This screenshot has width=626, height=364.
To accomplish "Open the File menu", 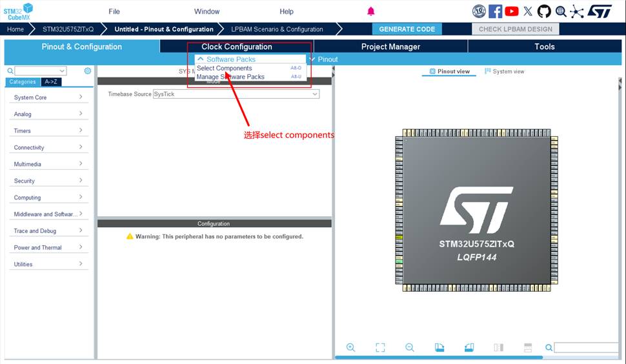I will coord(114,12).
